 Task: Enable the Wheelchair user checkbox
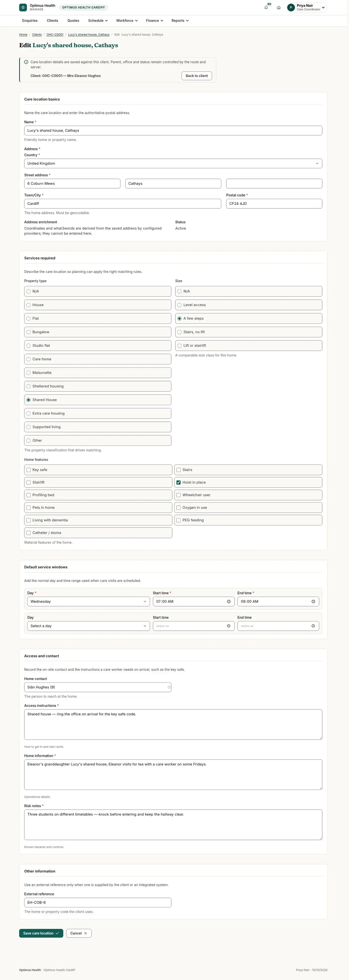(x=179, y=495)
